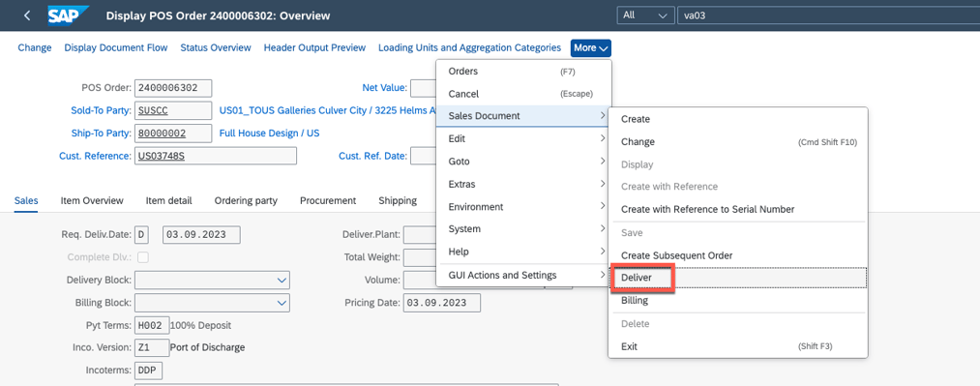Click the back arrow icon in header
The image size is (980, 386).
pyautogui.click(x=27, y=15)
